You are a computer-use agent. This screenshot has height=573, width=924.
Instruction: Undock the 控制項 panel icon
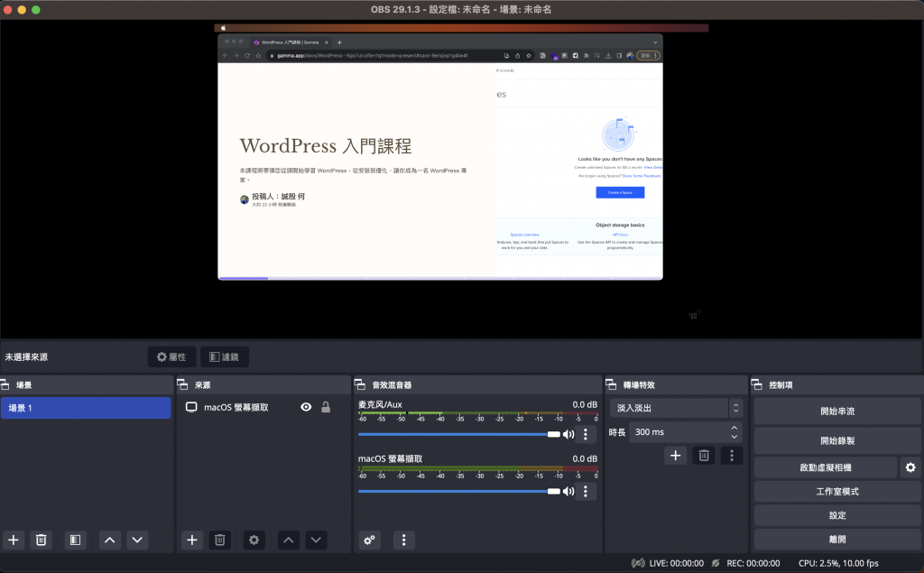tap(757, 385)
